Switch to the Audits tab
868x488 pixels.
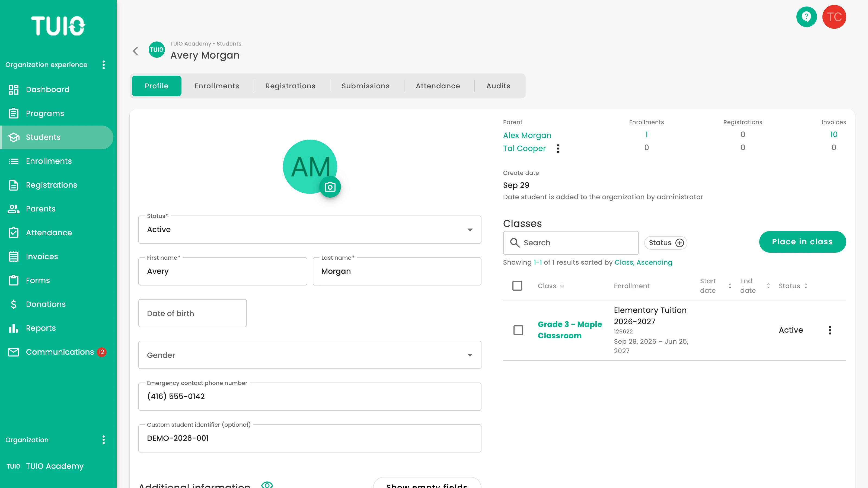click(498, 86)
